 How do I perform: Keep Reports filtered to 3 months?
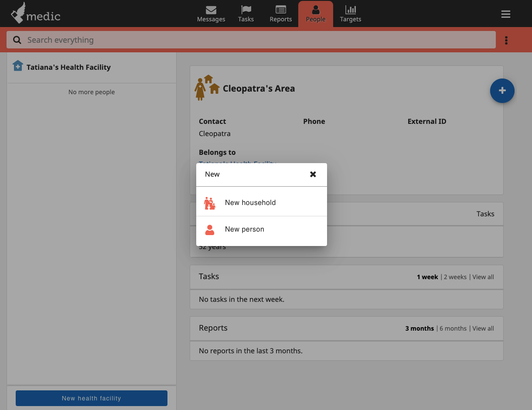pyautogui.click(x=419, y=328)
